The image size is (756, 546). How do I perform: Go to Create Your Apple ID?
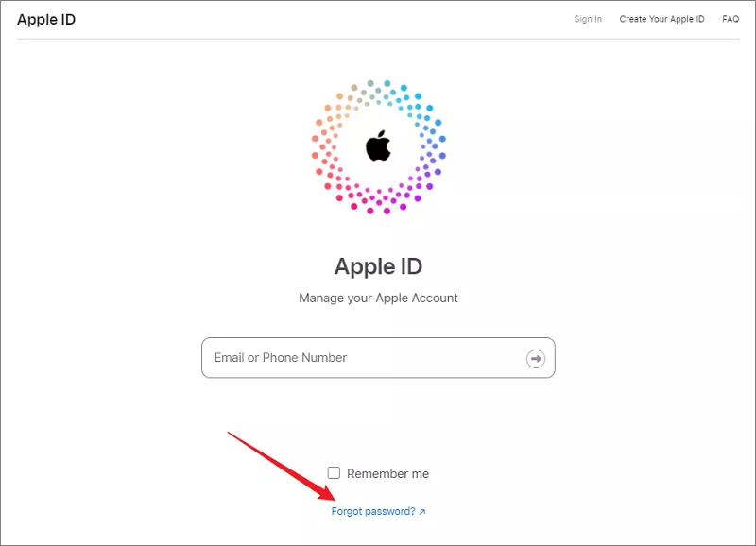coord(661,19)
